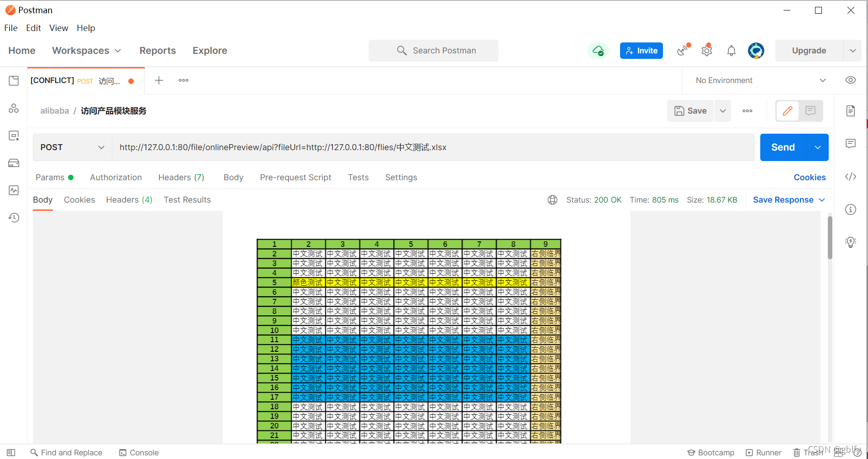
Task: Switch to the Authorization tab
Action: pyautogui.click(x=116, y=177)
